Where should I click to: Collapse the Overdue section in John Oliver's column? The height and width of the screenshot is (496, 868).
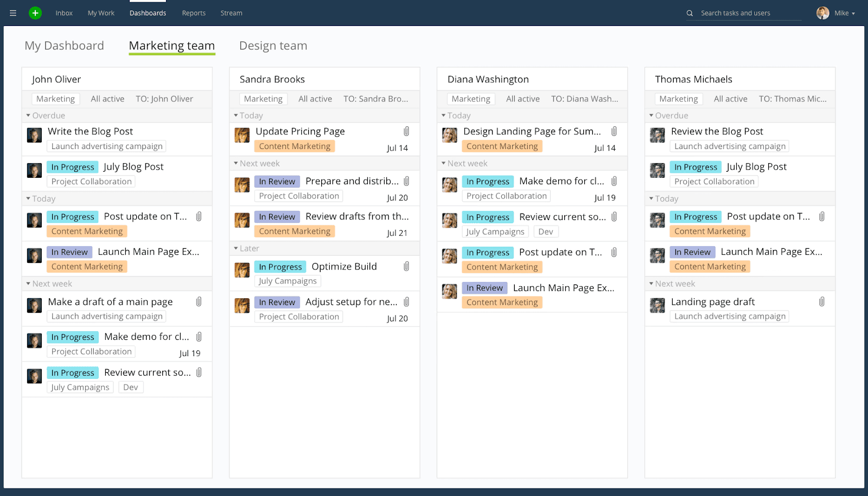pos(29,115)
